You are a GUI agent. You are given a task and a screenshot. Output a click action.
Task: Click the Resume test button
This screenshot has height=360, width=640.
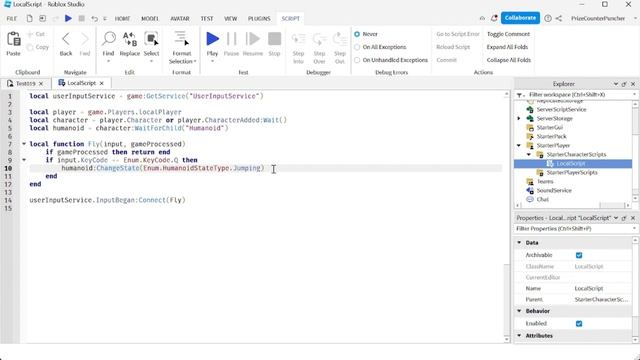tap(253, 39)
